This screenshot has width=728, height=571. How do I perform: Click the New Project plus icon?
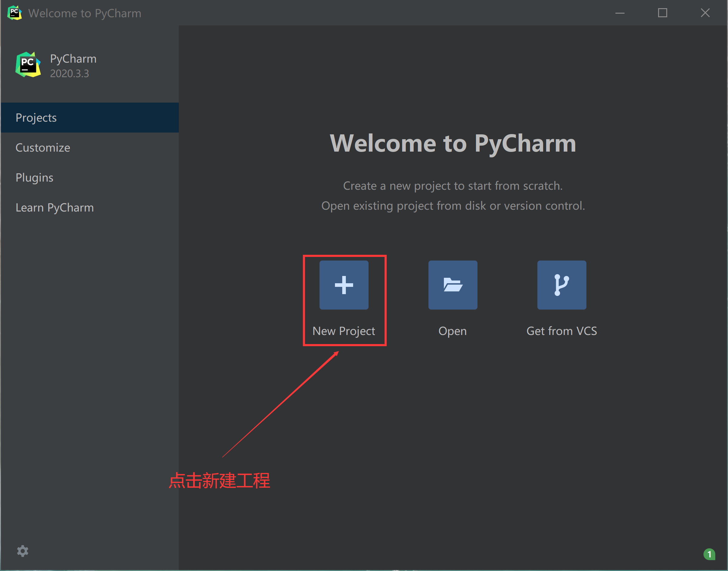click(x=344, y=285)
